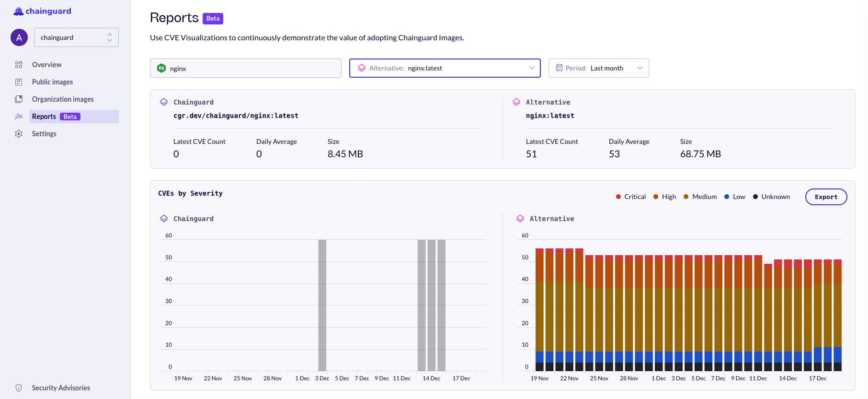Click the 8.45 MB size value

coord(345,154)
